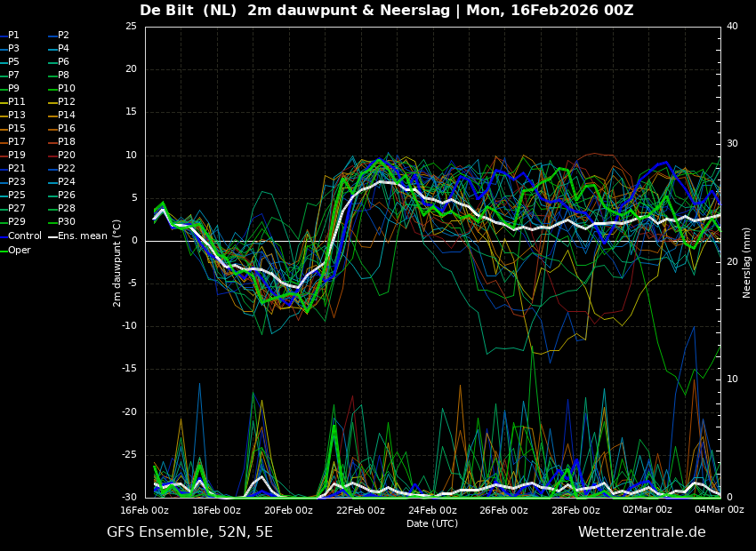Click the P19 legend entry

[x=17, y=156]
